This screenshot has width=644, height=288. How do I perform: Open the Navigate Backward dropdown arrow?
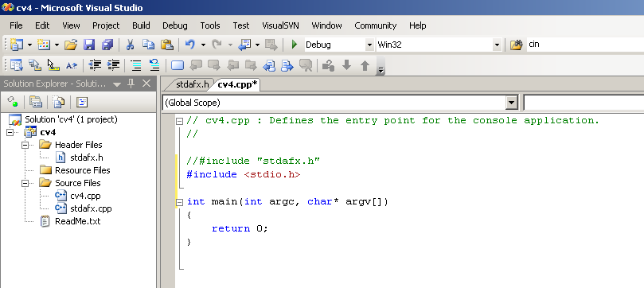(x=257, y=45)
